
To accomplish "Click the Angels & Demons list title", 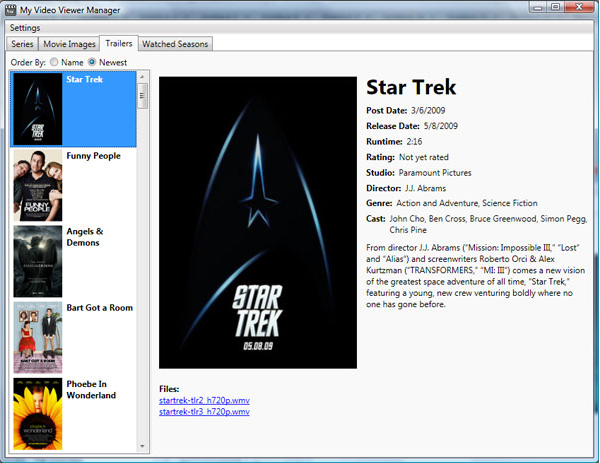I will 85,237.
